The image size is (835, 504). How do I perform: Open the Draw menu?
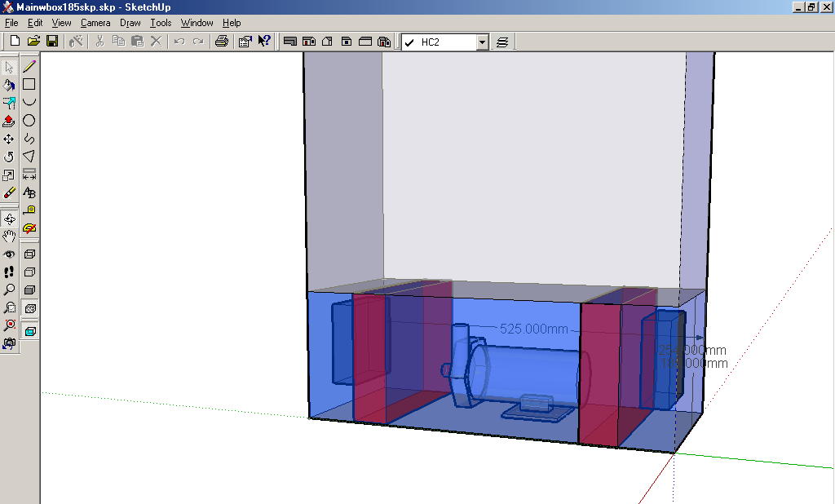click(x=130, y=23)
